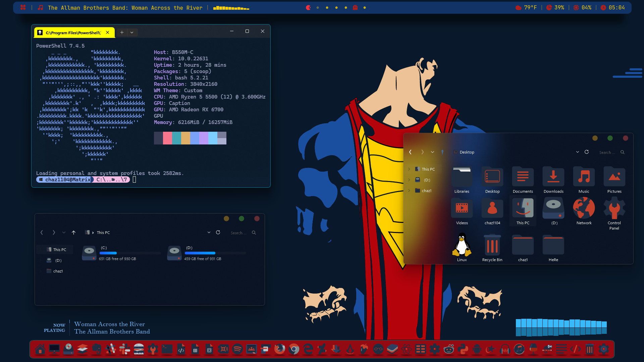Open the Downloads folder in Desktop window
Viewport: 644px width, 362px height.
553,180
